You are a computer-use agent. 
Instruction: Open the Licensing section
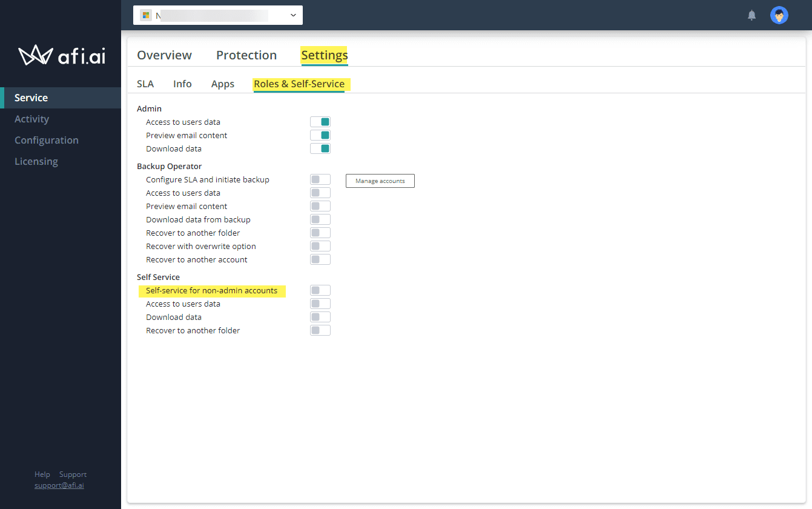click(x=36, y=161)
